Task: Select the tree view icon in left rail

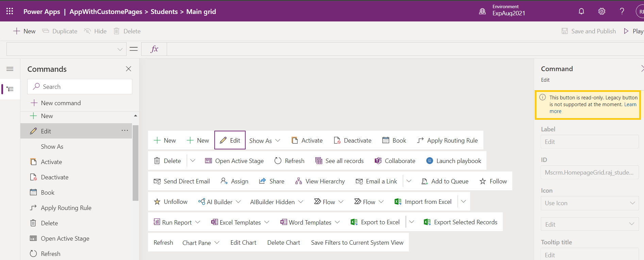Action: click(10, 89)
